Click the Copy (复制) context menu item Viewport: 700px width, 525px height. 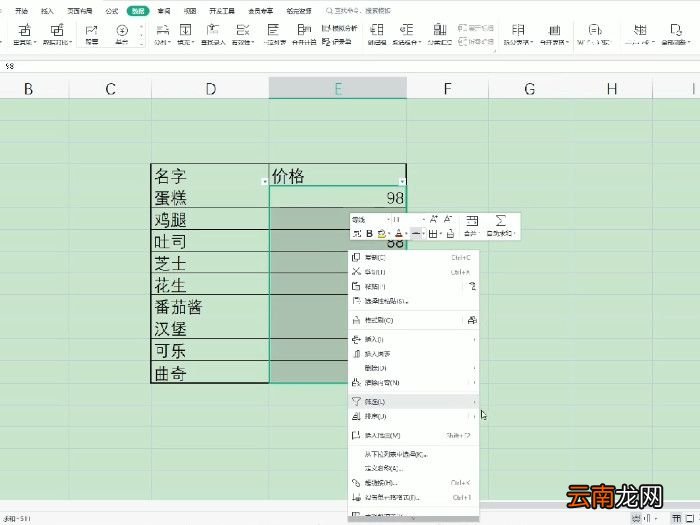(x=413, y=258)
